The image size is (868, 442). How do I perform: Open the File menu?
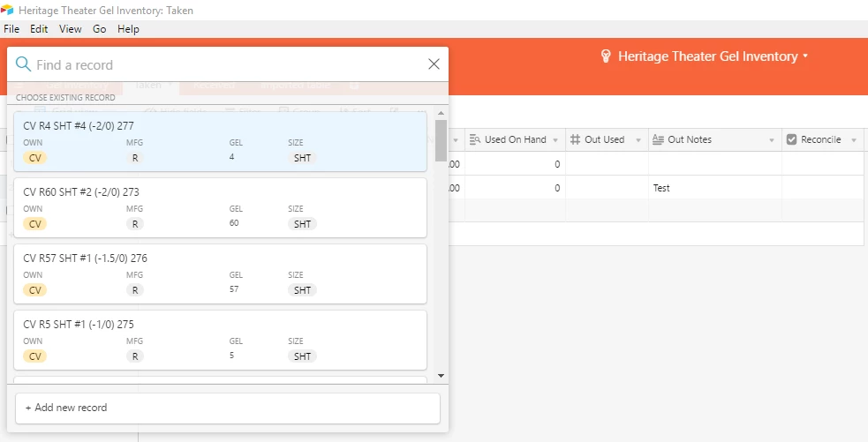tap(11, 29)
